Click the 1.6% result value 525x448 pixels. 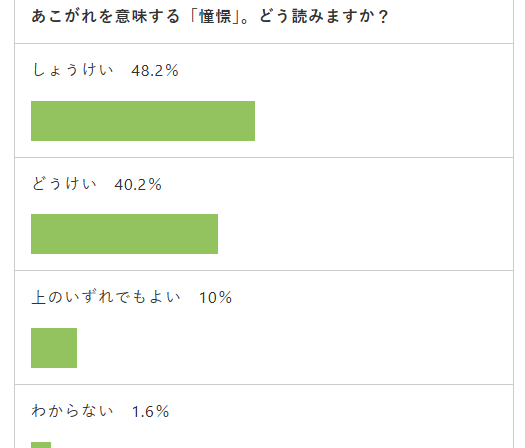tap(150, 411)
